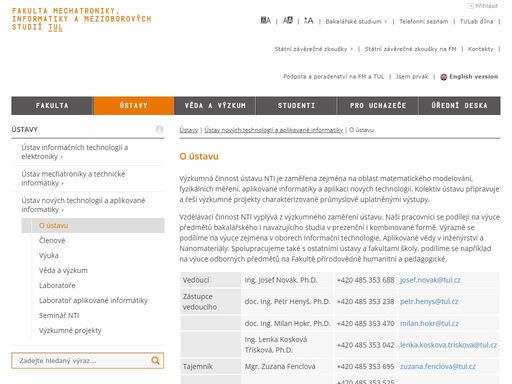Open the STUDENTI main menu tab
Image resolution: width=512 pixels, height=384 pixels.
296,106
